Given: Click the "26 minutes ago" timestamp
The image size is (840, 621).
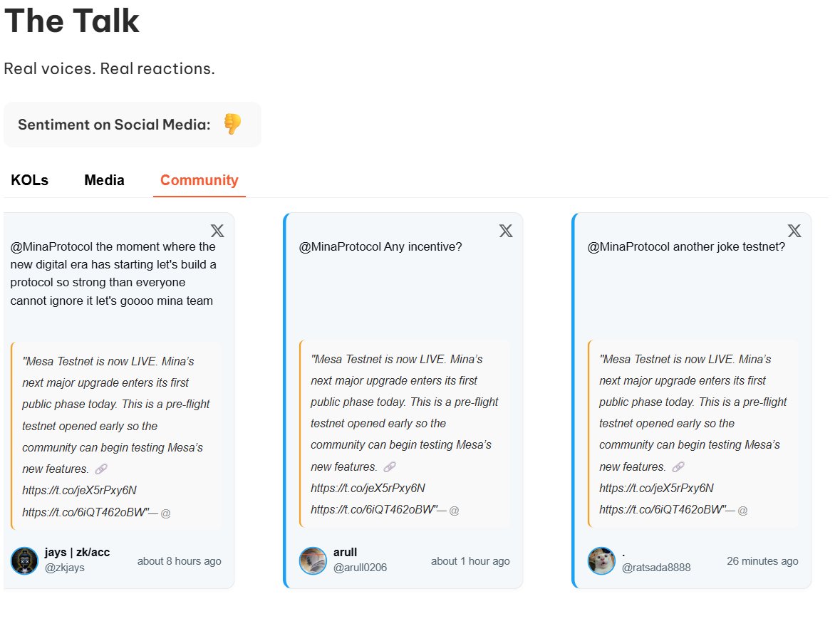Looking at the screenshot, I should [x=762, y=561].
